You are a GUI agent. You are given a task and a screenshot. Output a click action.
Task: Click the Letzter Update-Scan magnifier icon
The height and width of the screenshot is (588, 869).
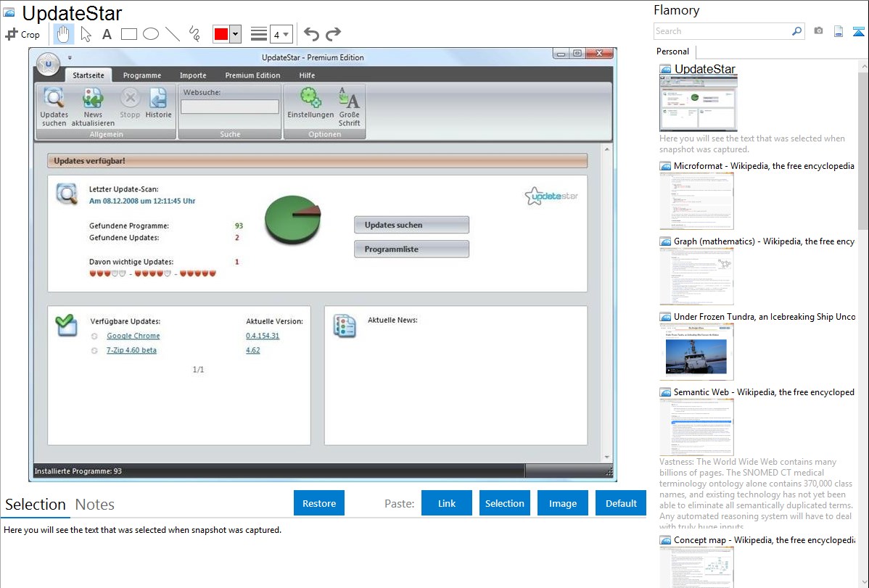[67, 194]
